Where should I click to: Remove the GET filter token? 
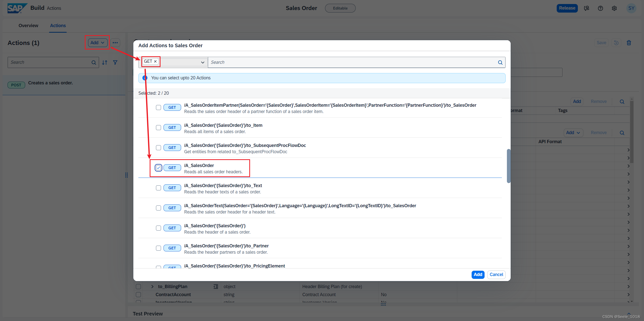155,61
